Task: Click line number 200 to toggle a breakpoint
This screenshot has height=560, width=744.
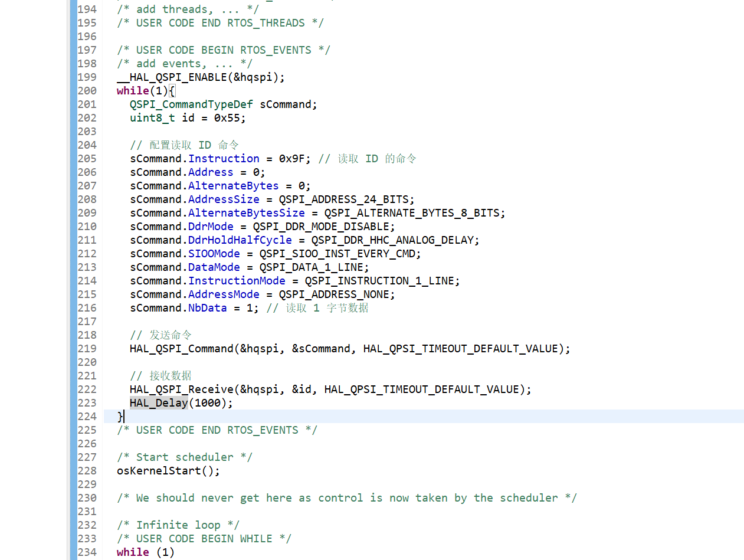Action: coord(87,90)
